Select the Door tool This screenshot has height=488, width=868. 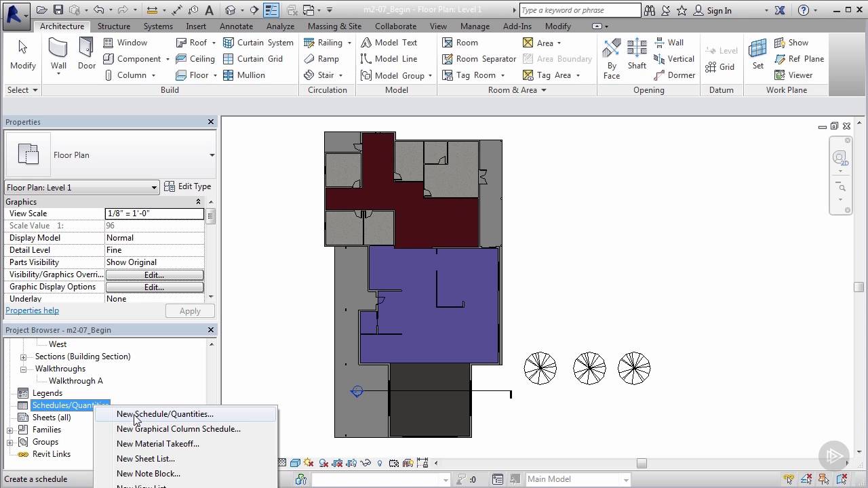pyautogui.click(x=87, y=54)
